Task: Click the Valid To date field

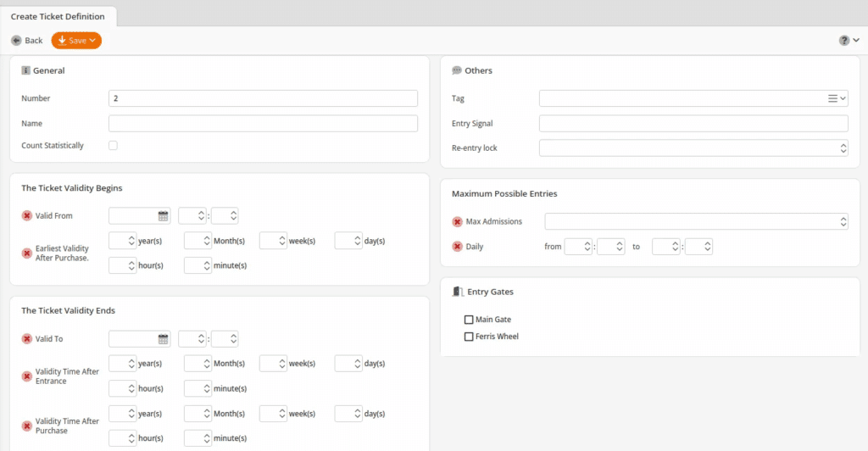Action: [140, 338]
